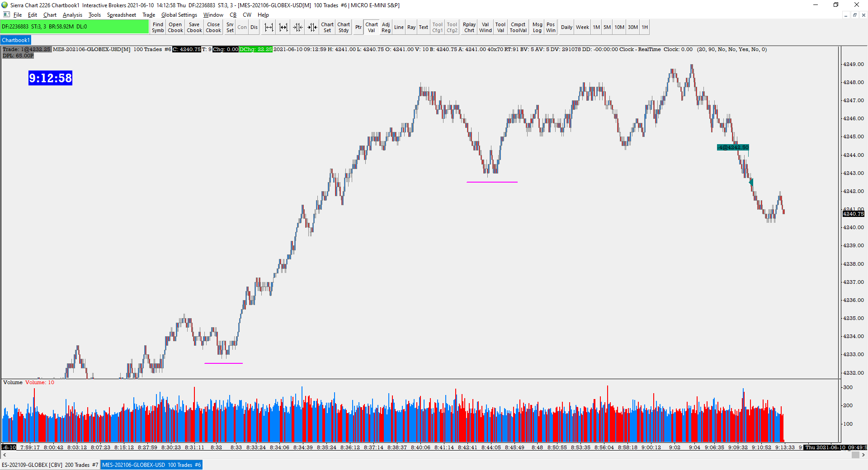Select MES-202106-GLOBEX-USD 100 Trades tab

click(151, 465)
